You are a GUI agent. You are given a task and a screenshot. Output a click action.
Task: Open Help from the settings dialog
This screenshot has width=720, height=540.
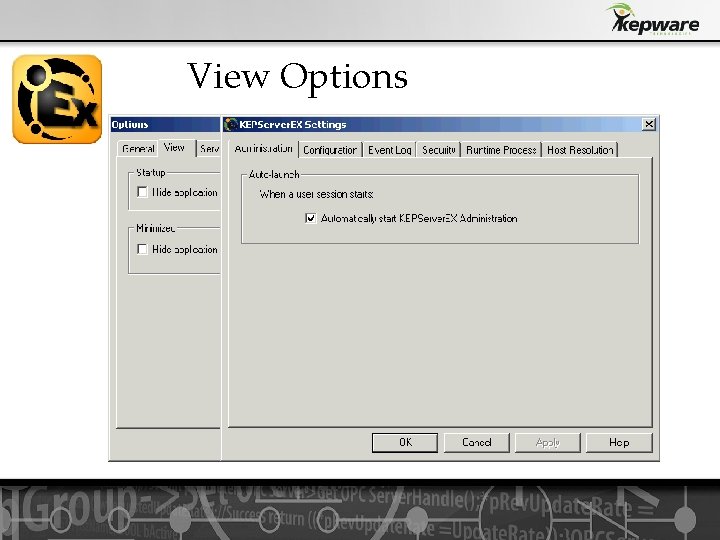pyautogui.click(x=619, y=443)
